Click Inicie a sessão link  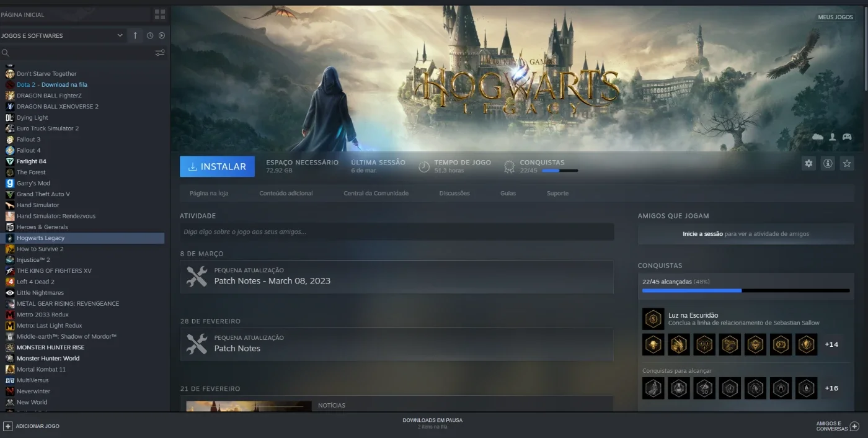(x=702, y=234)
